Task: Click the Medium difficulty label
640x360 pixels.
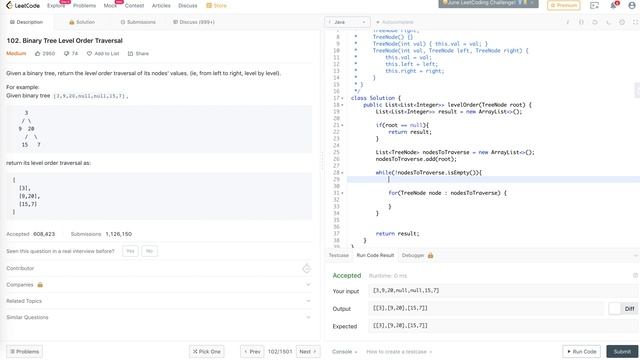Action: (16, 53)
